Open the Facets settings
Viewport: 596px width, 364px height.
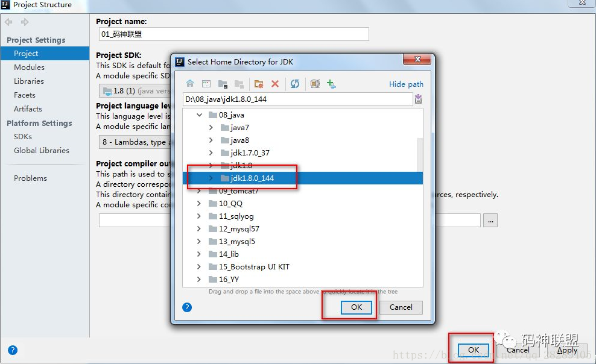pyautogui.click(x=25, y=95)
